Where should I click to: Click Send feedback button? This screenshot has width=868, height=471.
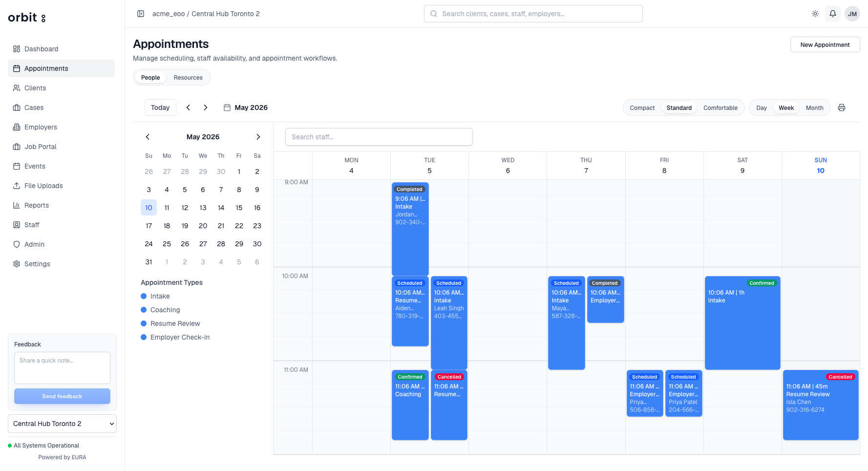[62, 396]
